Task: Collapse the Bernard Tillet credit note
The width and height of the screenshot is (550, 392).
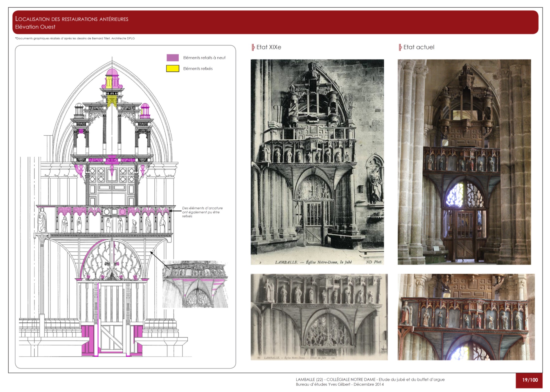Action: pos(76,38)
